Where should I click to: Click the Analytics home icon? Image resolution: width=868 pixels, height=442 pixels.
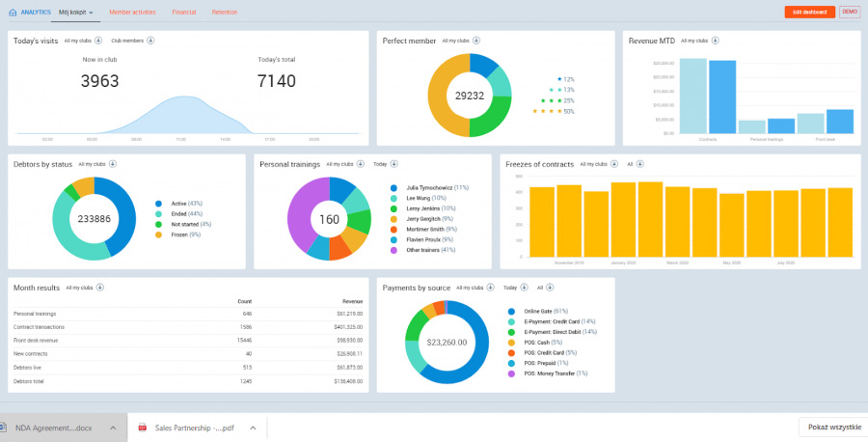[13, 13]
